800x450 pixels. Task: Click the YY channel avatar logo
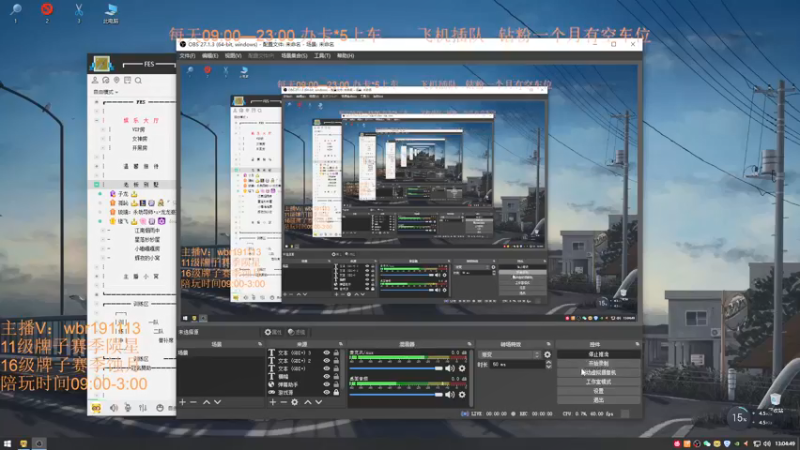click(101, 64)
